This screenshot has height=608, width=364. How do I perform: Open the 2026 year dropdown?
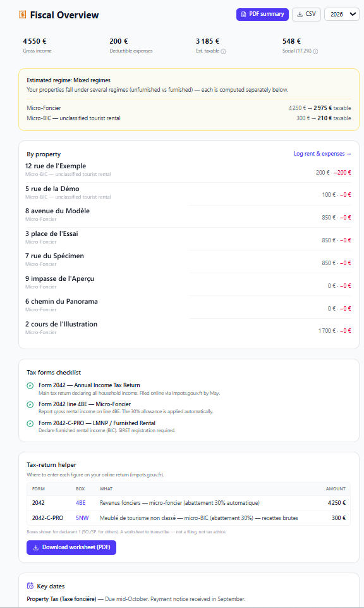(x=342, y=15)
